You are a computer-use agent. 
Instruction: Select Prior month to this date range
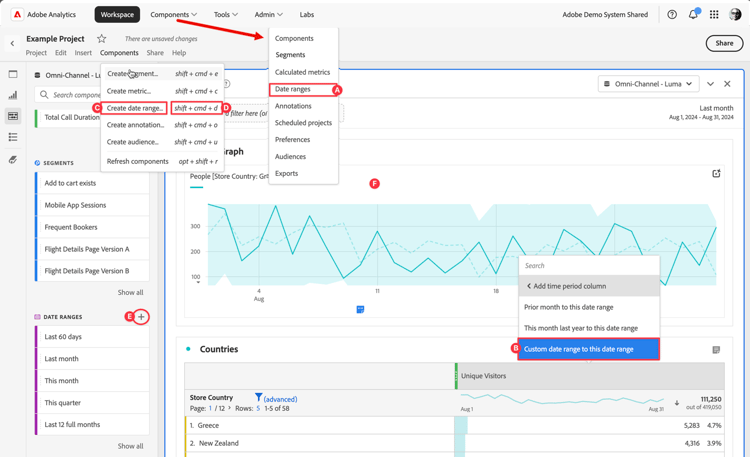tap(589, 307)
